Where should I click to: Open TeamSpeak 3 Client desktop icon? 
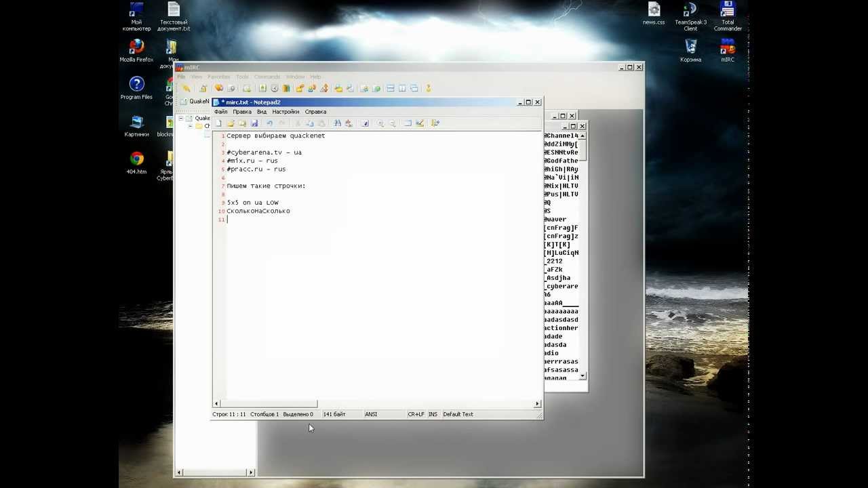(x=690, y=17)
